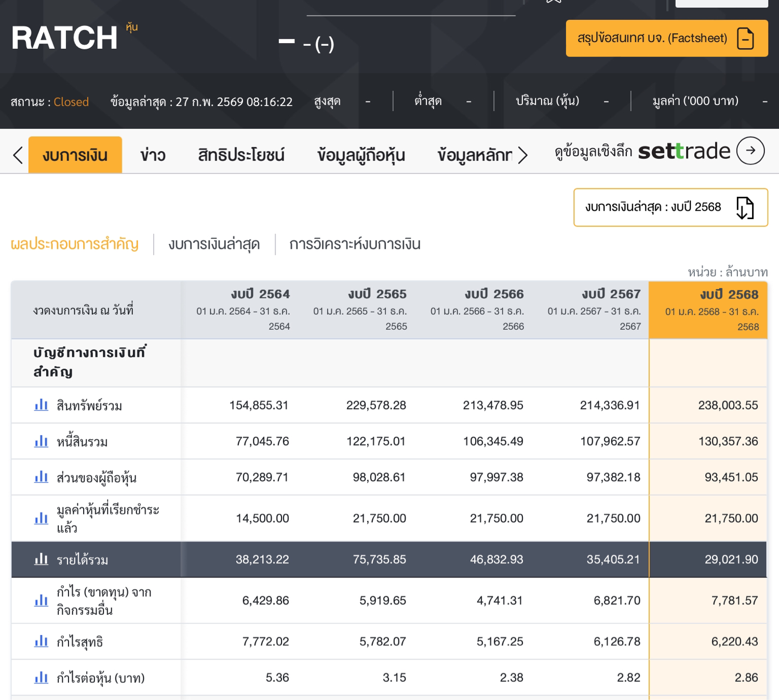Click revenue value 75,735.85
779x700 pixels.
[380, 559]
